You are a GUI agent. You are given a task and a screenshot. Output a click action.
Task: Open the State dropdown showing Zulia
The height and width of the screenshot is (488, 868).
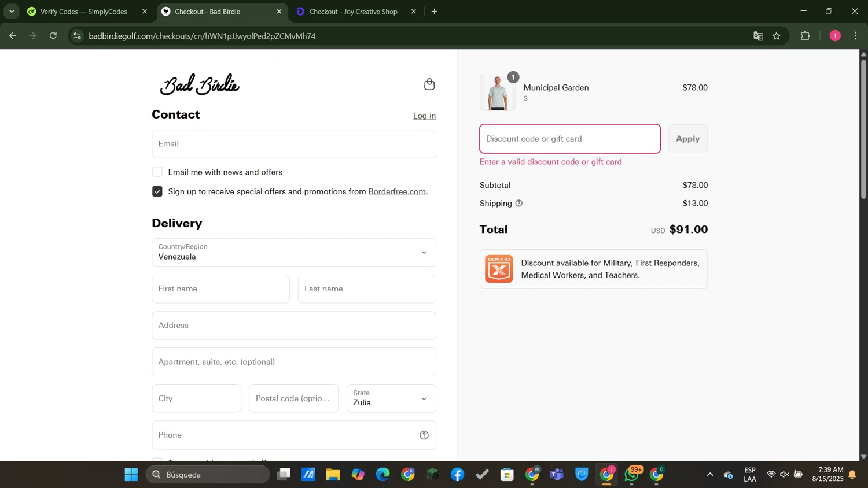pos(391,398)
